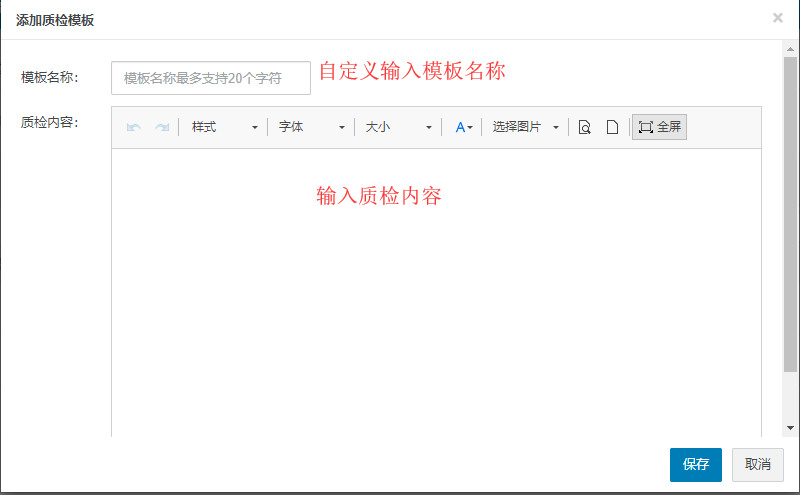Click the 取消 cancel button

point(758,464)
